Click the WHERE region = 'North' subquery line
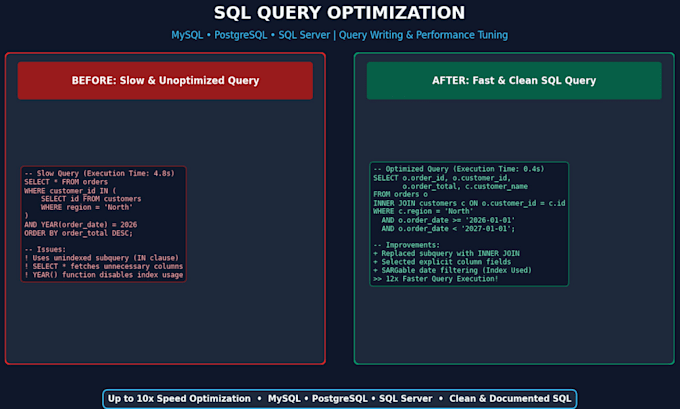The image size is (680, 409). [x=87, y=207]
